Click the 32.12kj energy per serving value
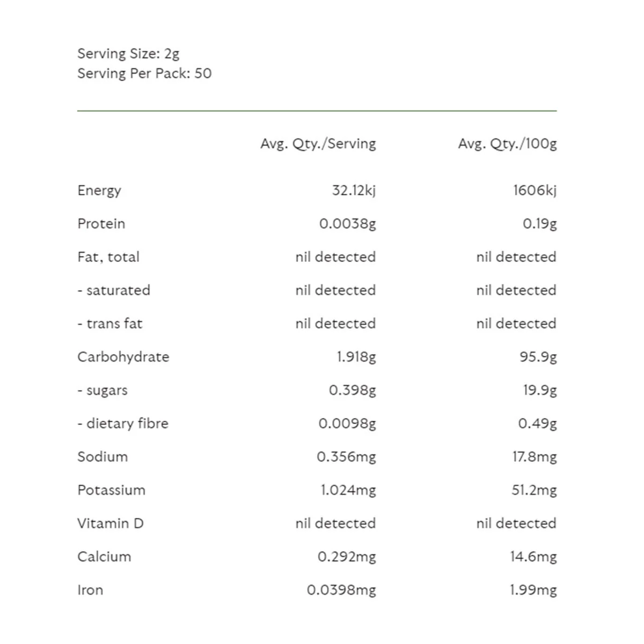Screen dimensions: 644x644 pos(354,191)
